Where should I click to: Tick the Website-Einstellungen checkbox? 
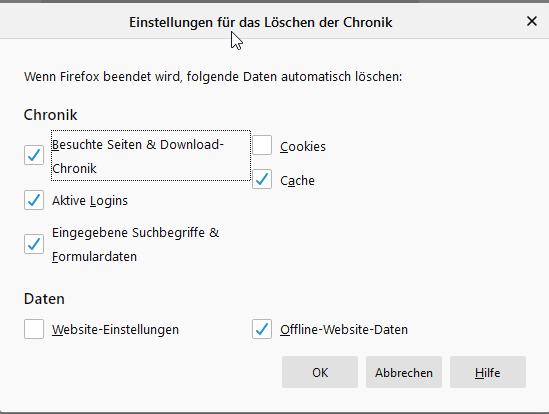(x=34, y=329)
